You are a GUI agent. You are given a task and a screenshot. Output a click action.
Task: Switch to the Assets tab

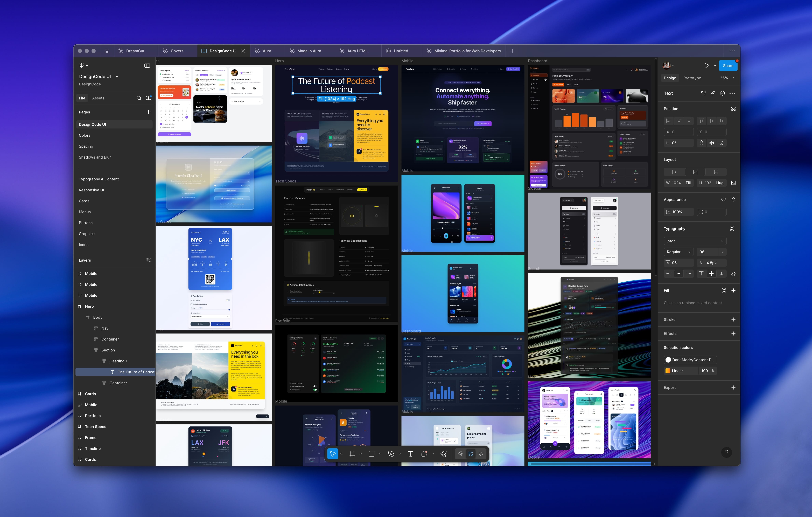(x=98, y=98)
